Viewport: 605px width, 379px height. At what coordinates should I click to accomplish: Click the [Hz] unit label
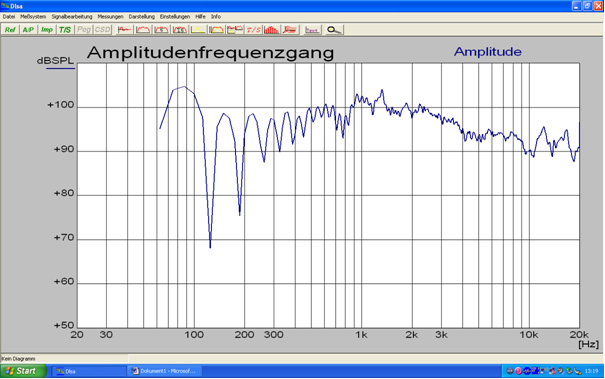(588, 344)
